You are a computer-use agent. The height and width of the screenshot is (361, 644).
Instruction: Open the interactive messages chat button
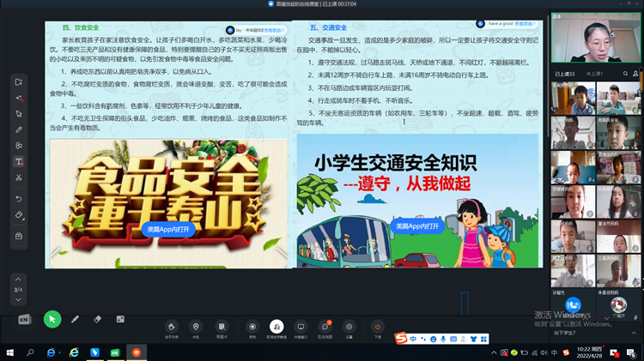pos(326,327)
